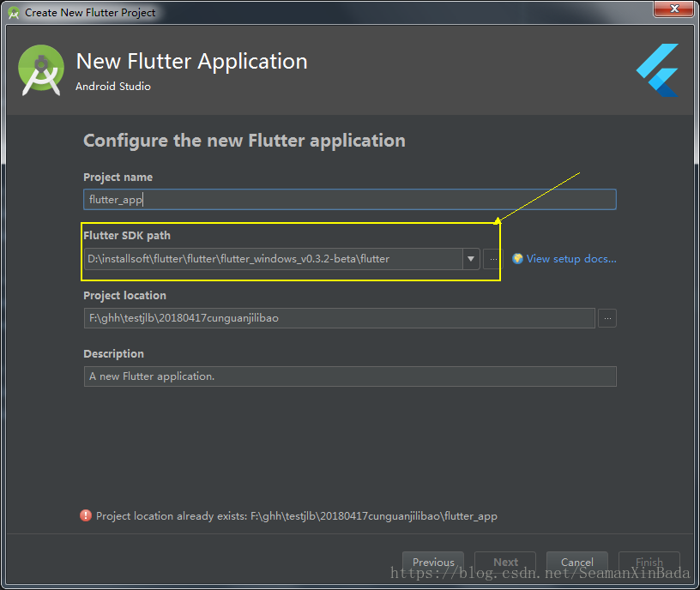Click the 'Project location already exists' error text
This screenshot has width=700, height=590.
297,516
